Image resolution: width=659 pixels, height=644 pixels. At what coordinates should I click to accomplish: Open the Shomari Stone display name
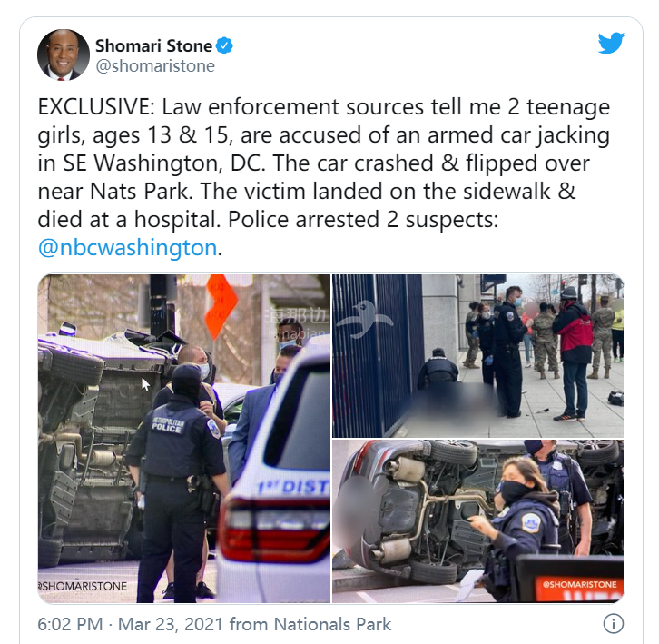pos(153,45)
